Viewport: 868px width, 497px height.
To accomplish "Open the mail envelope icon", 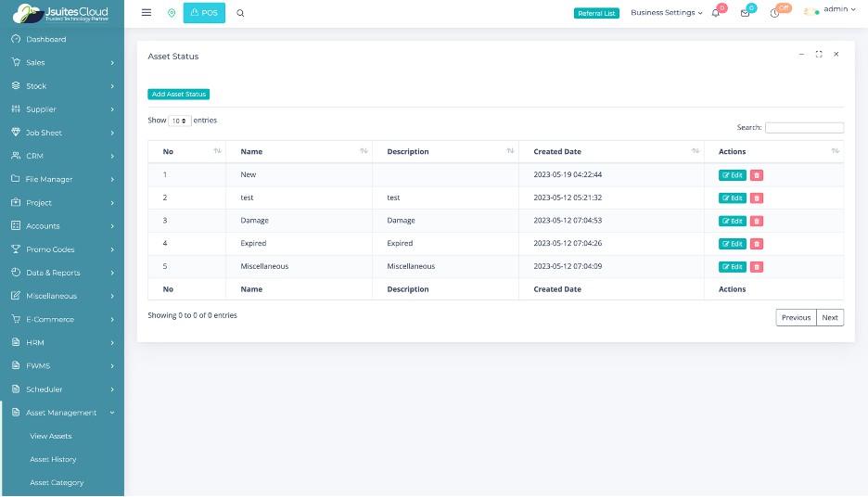I will click(x=745, y=13).
